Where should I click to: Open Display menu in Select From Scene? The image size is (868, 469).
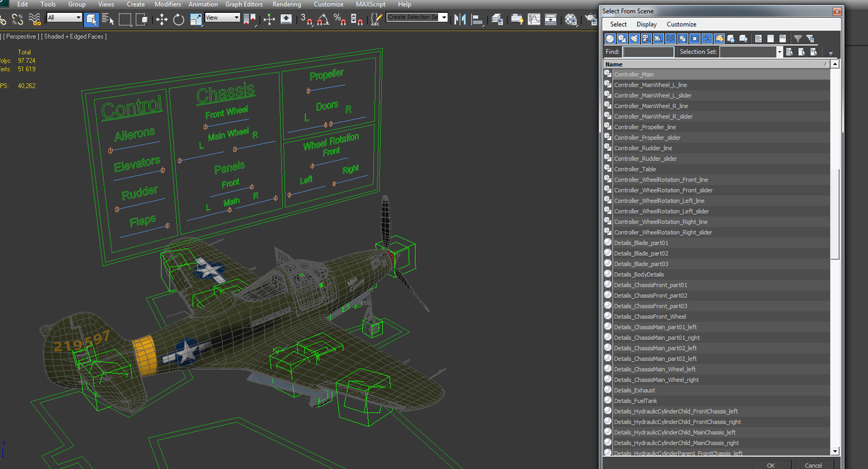click(646, 24)
